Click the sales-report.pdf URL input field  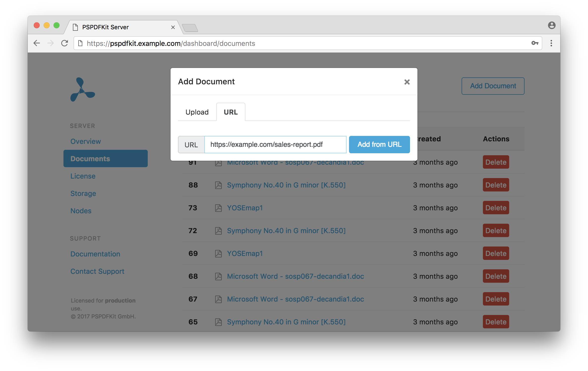coord(275,144)
